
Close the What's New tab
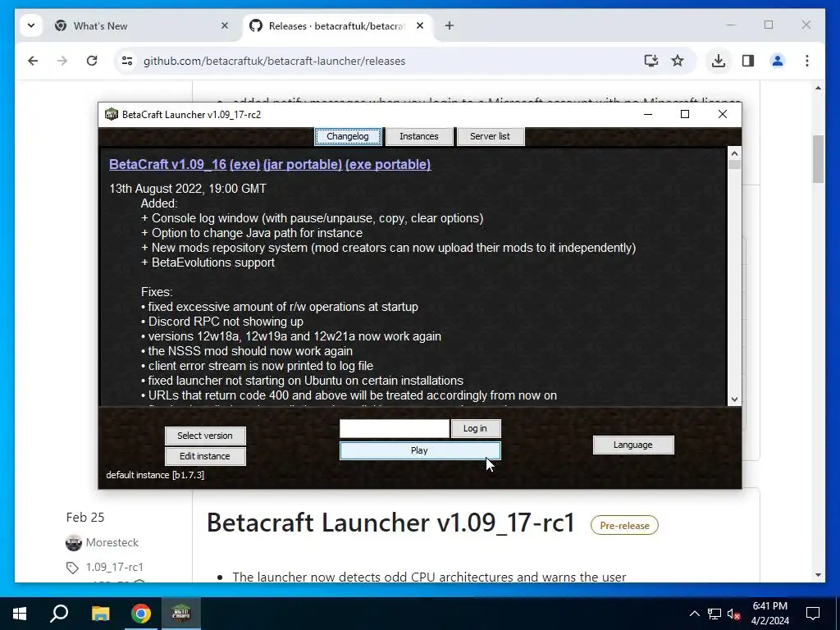(x=225, y=25)
